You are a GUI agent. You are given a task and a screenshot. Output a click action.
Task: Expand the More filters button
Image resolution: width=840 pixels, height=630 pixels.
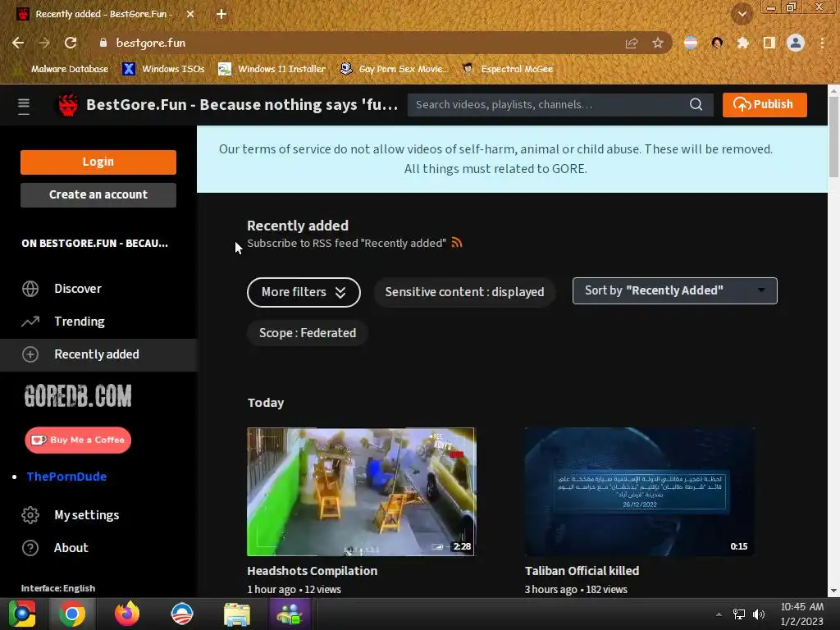click(304, 292)
